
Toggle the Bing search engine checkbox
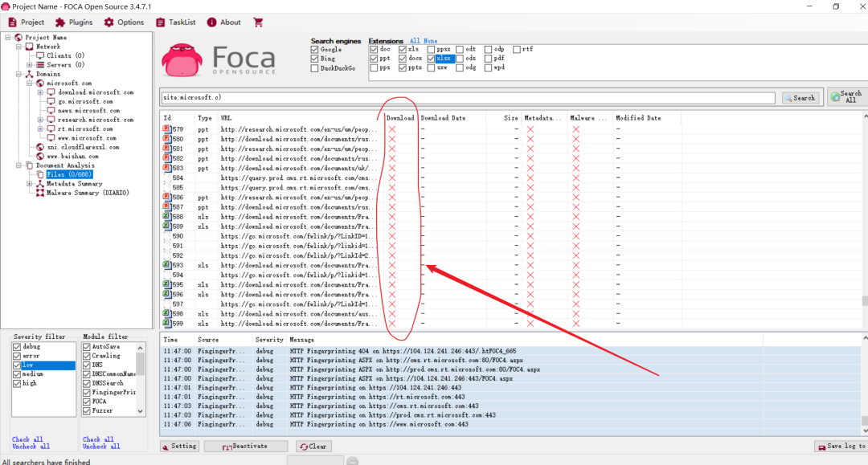click(x=314, y=59)
